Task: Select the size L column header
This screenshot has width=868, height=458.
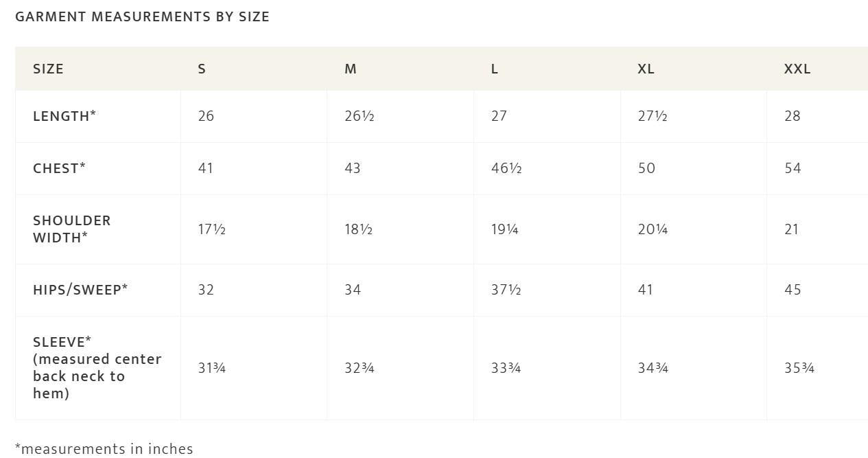Action: (x=494, y=69)
